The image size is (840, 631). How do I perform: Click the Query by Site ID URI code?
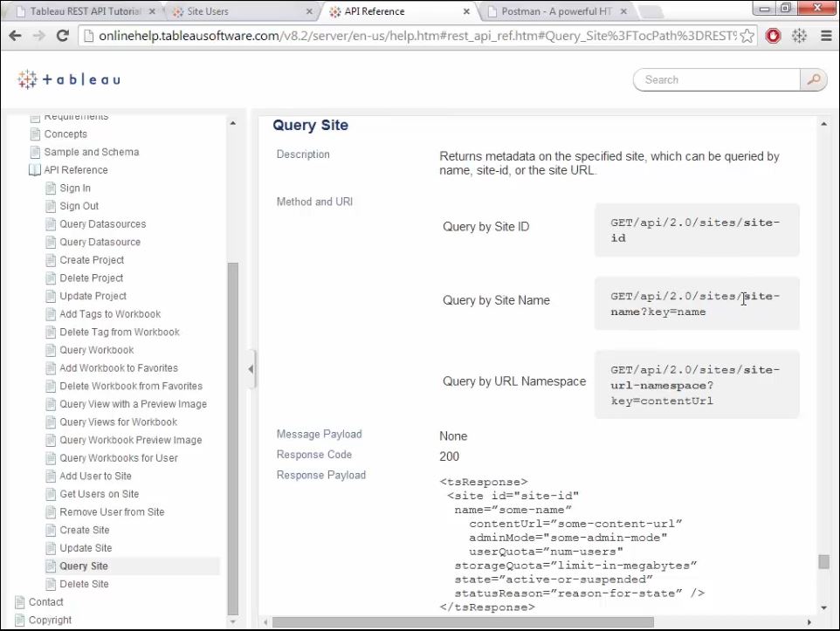(x=695, y=230)
